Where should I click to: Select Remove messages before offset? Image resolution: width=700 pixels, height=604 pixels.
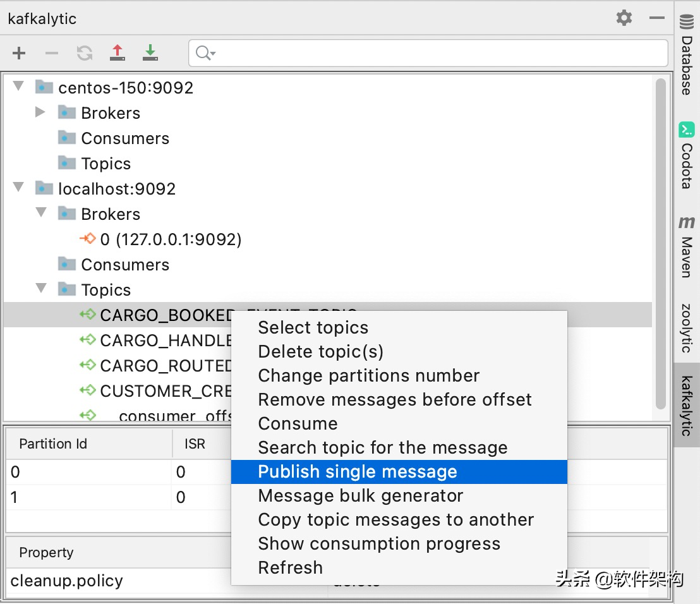pyautogui.click(x=399, y=400)
